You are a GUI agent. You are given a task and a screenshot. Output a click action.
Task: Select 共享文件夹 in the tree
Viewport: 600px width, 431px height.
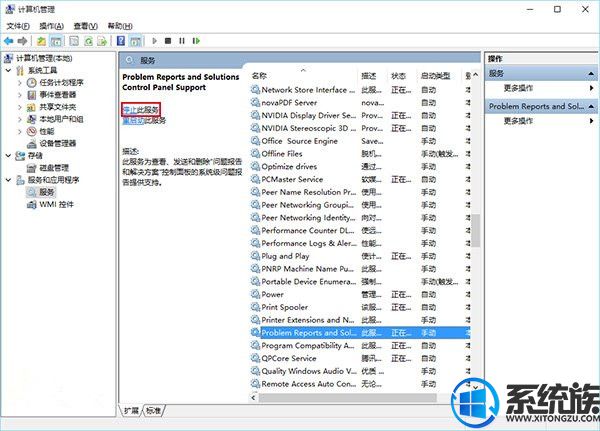[57, 107]
